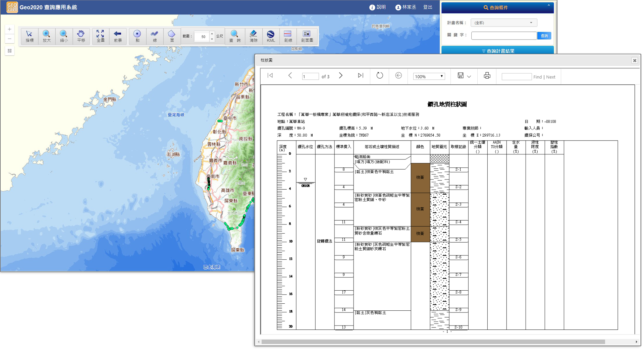This screenshot has width=644, height=349.
Task: Select the 線 line drawing tool
Action: coord(155,36)
